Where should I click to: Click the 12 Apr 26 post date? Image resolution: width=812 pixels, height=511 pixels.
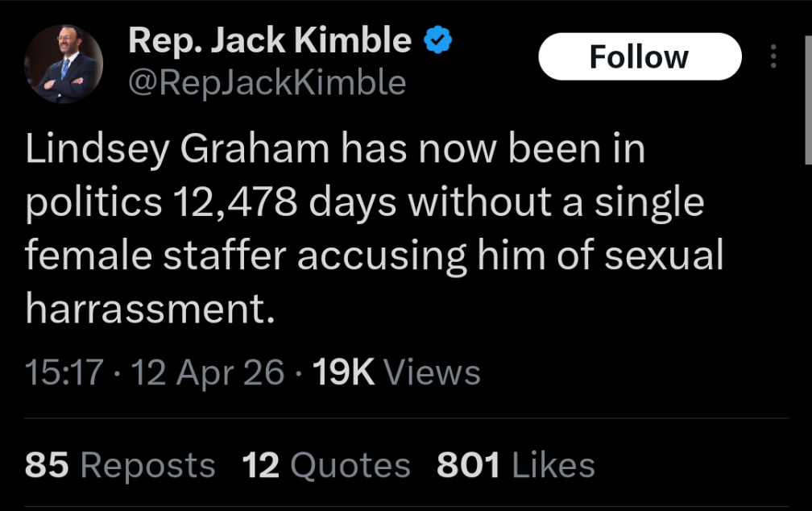[207, 372]
